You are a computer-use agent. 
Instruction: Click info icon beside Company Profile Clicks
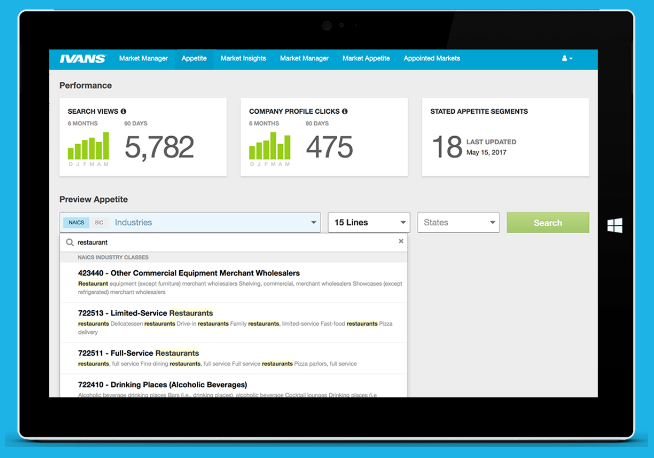pyautogui.click(x=345, y=111)
